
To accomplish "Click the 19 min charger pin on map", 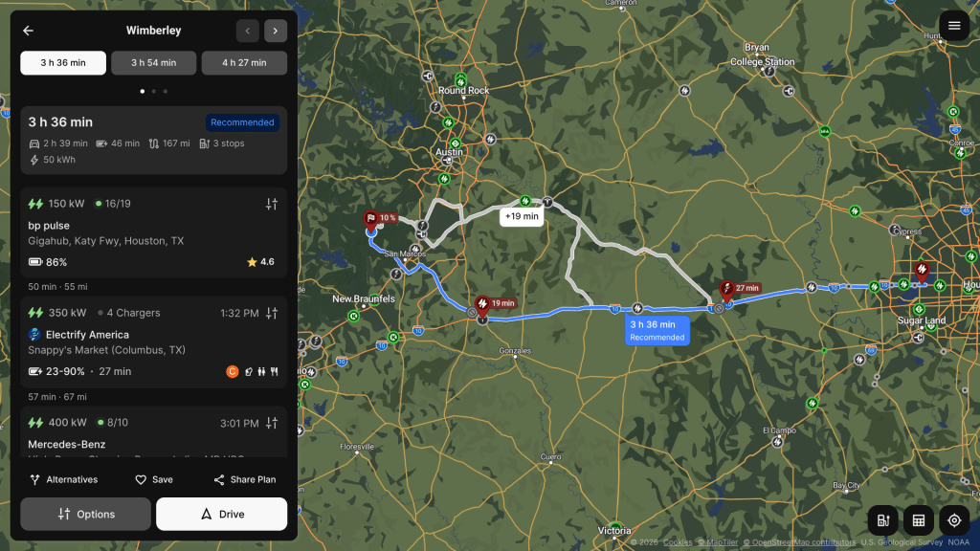I will tap(482, 305).
